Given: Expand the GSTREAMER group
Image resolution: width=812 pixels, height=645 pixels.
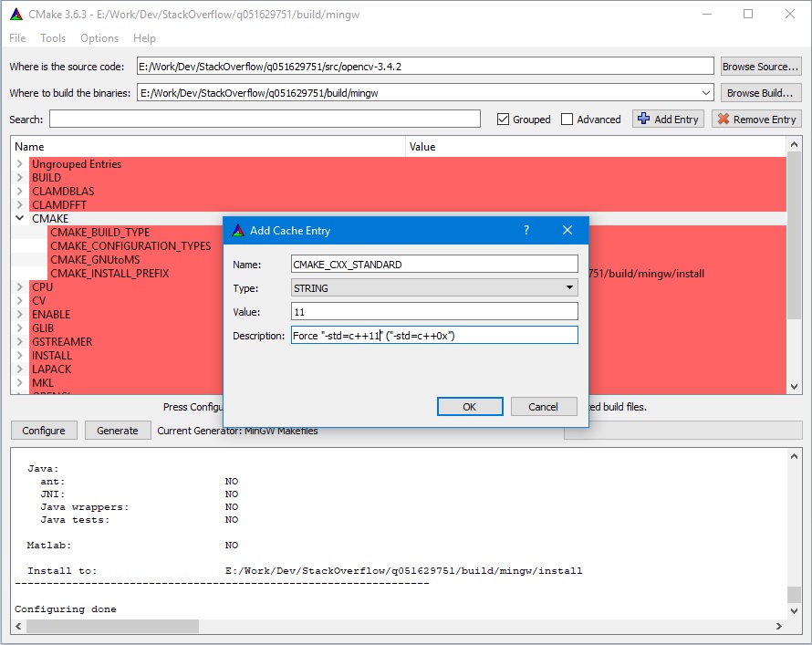Looking at the screenshot, I should 20,341.
